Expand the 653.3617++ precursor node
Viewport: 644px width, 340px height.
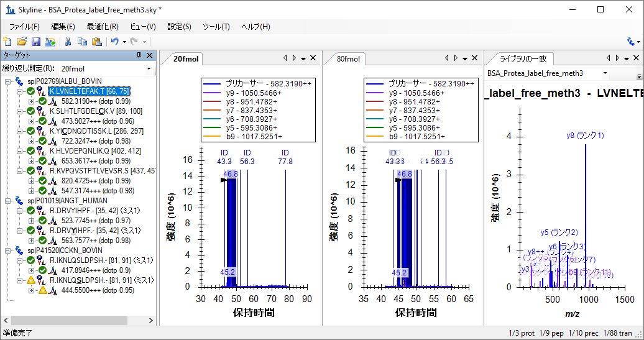(32, 161)
